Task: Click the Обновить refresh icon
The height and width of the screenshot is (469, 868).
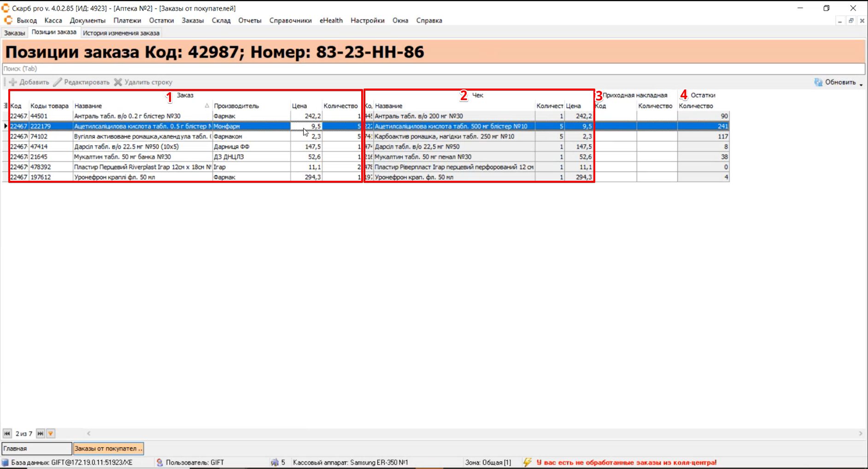Action: (x=818, y=82)
